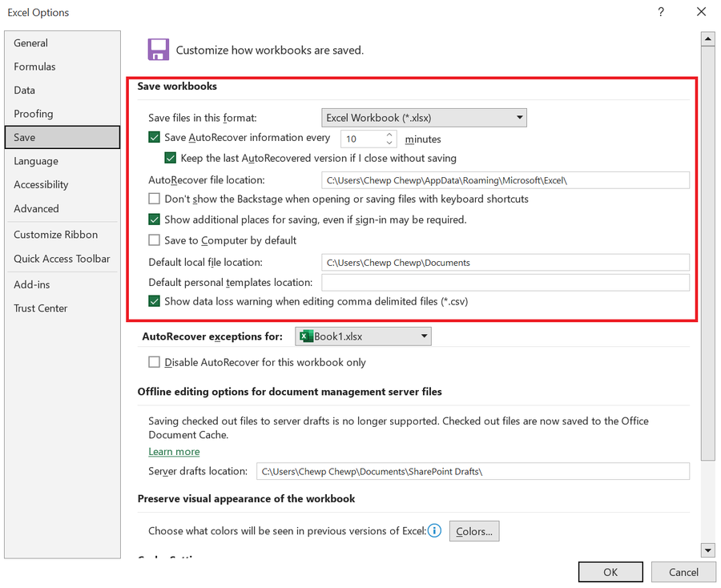Viewport: 721px width, 588px height.
Task: Click the OK button
Action: [610, 572]
